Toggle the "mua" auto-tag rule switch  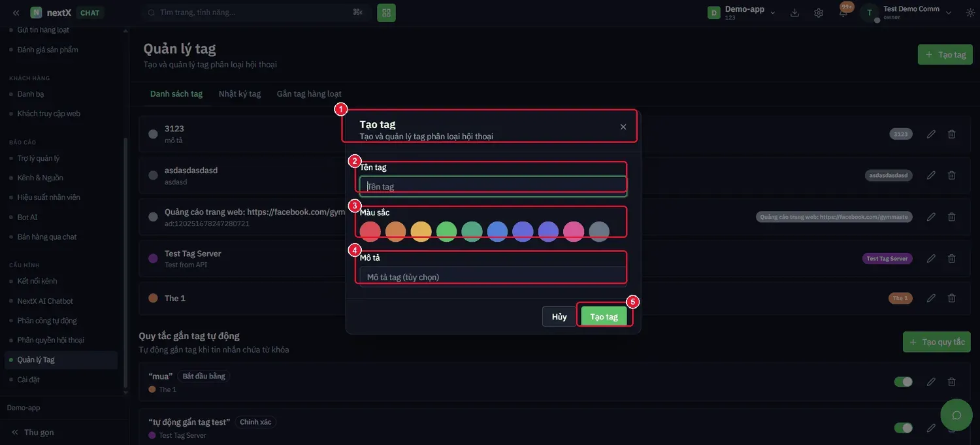(904, 382)
